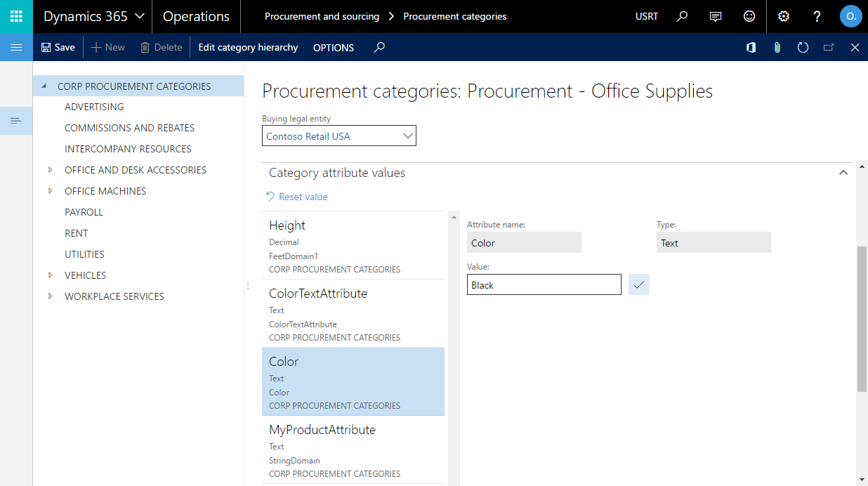Open the Dynamics 365 app menu
The width and height of the screenshot is (868, 486).
(x=92, y=16)
